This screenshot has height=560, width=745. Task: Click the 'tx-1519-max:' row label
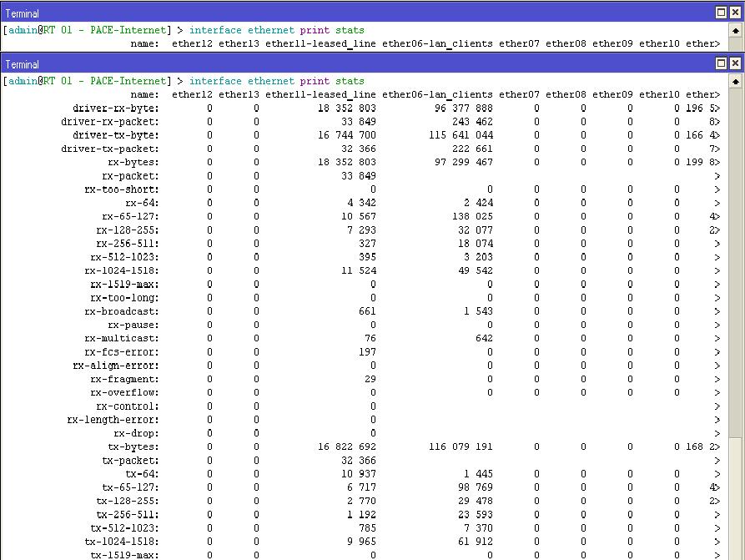124,555
